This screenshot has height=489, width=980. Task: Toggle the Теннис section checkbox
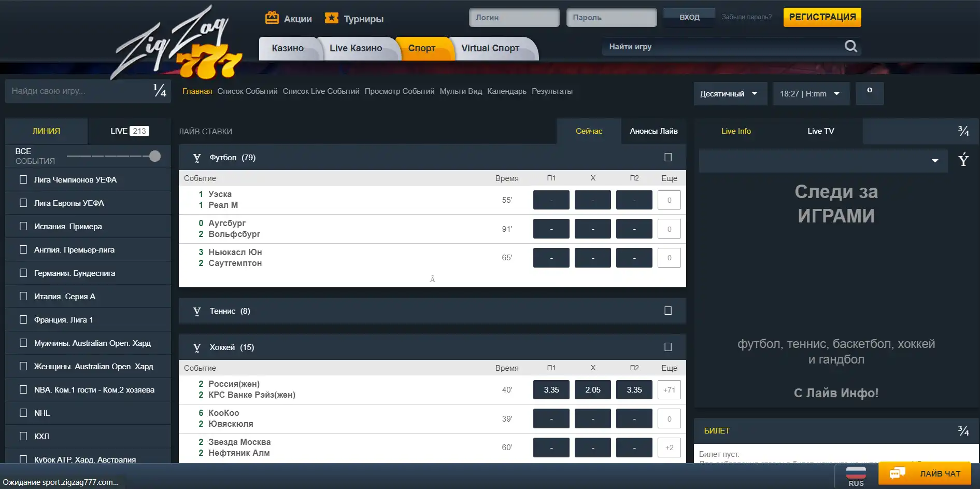668,311
